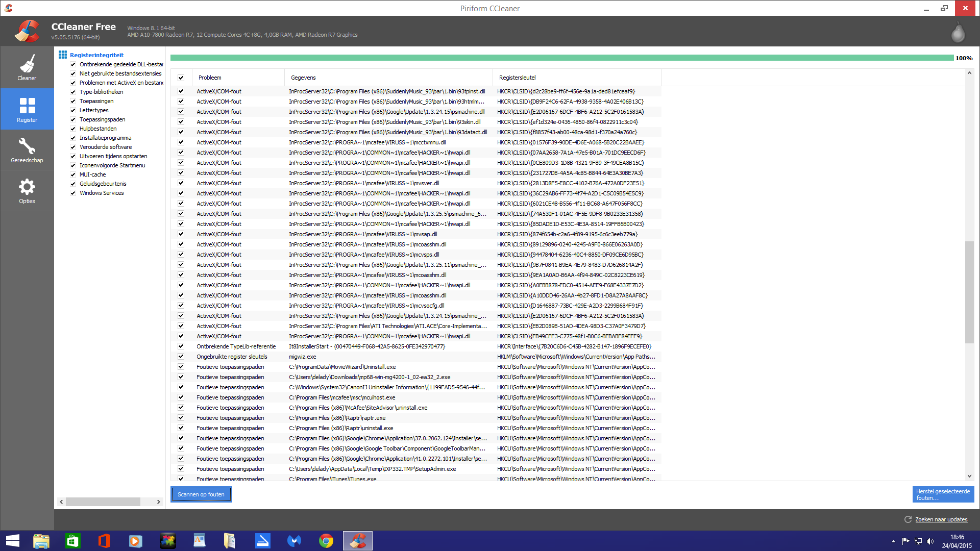Open Malwarebytes from the taskbar
Screen dimensions: 980x551
click(x=295, y=541)
